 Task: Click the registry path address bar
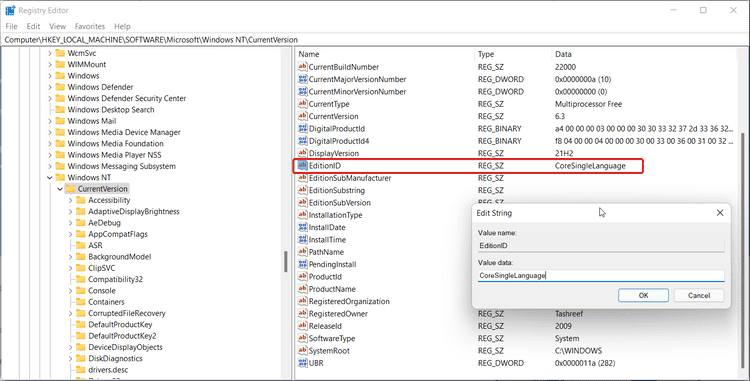pos(375,40)
